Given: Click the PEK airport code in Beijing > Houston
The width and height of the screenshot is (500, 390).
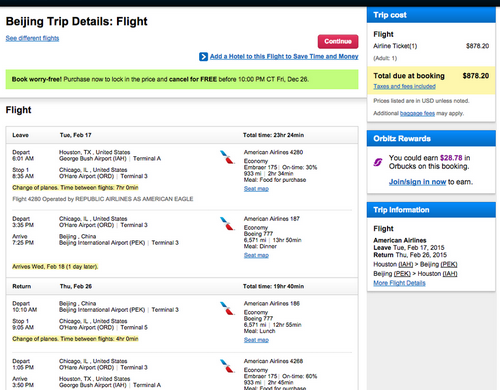Looking at the screenshot, I should click(x=402, y=274).
